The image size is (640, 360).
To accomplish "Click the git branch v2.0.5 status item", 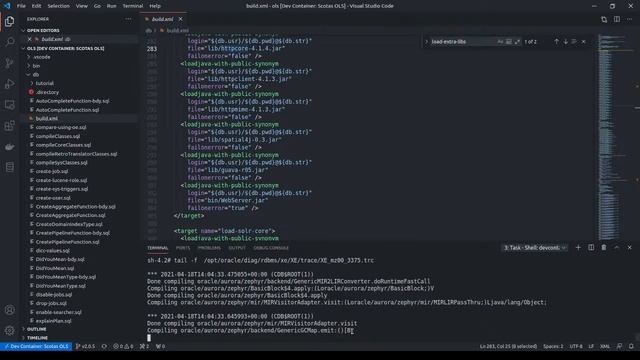I will 85,346.
